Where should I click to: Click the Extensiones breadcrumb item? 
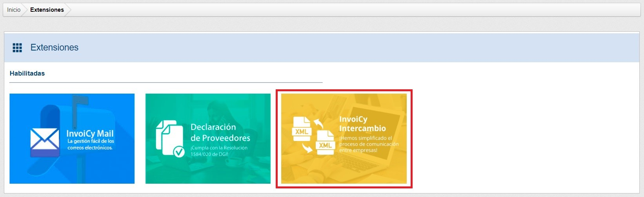coord(47,10)
